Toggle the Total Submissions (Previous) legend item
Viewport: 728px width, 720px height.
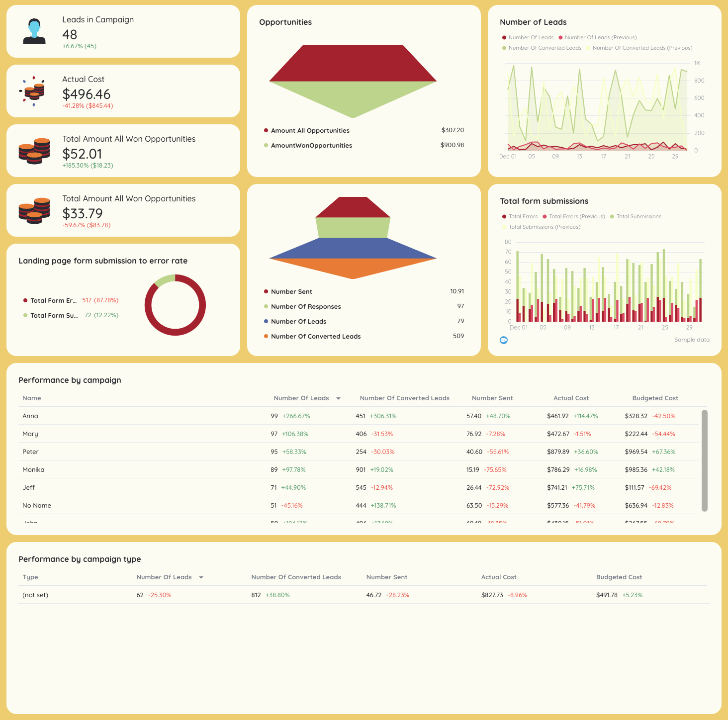coord(542,227)
